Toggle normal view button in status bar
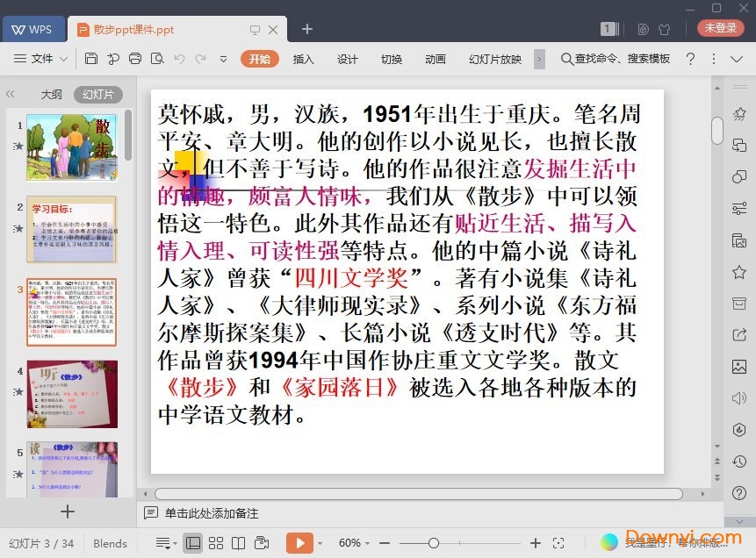This screenshot has width=756, height=558. point(193,543)
